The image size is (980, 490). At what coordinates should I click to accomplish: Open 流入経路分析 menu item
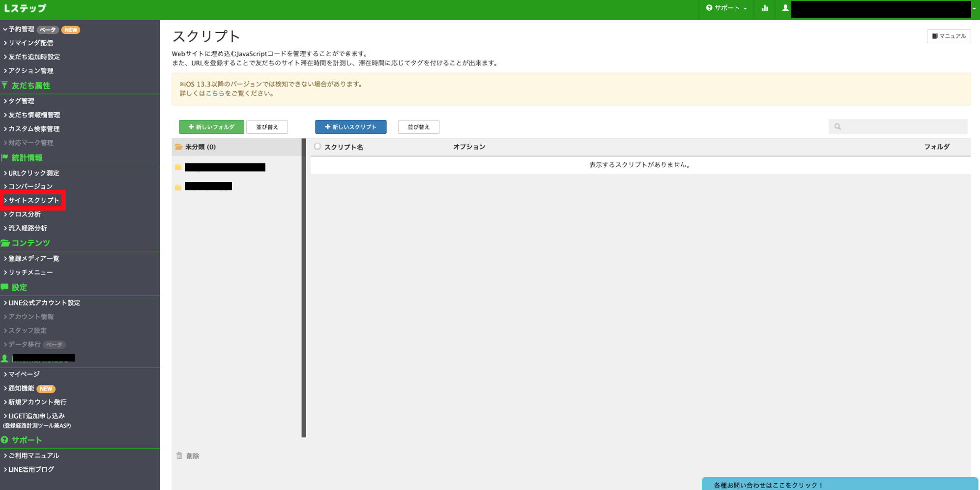(25, 228)
